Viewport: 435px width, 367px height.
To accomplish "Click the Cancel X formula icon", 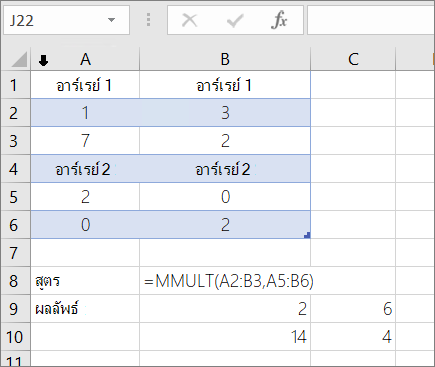I will click(190, 20).
